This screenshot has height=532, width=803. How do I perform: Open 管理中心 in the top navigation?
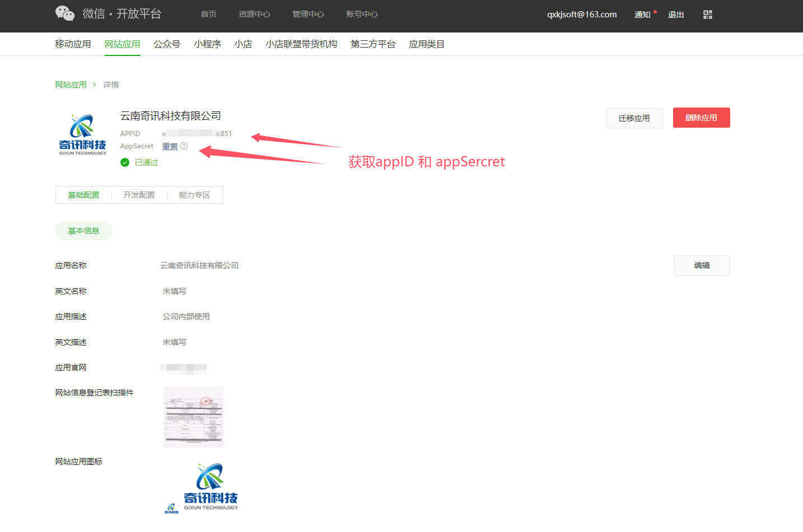(x=308, y=14)
